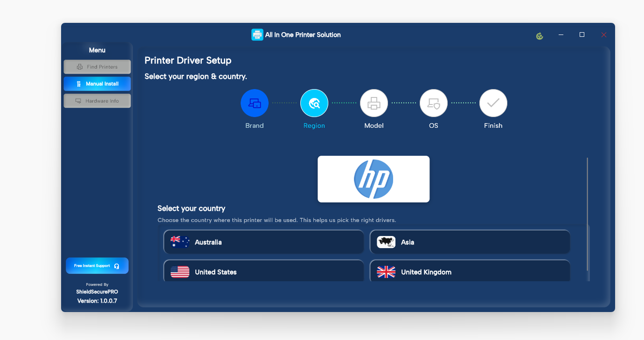Select the Brand step printer icon

(x=255, y=103)
